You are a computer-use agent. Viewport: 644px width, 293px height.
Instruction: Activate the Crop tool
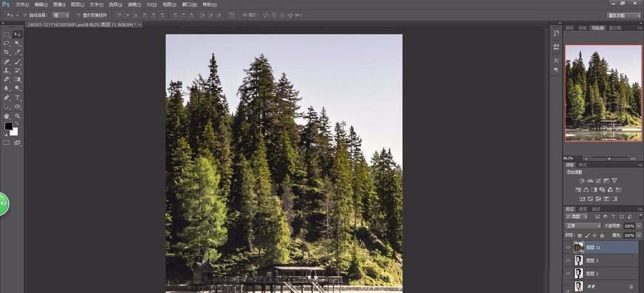[6, 52]
